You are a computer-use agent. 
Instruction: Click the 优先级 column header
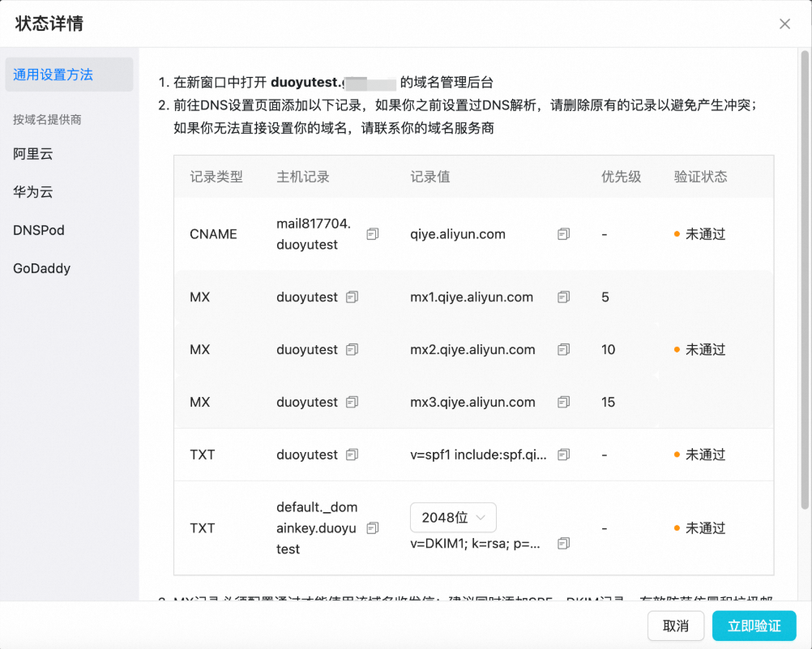621,177
